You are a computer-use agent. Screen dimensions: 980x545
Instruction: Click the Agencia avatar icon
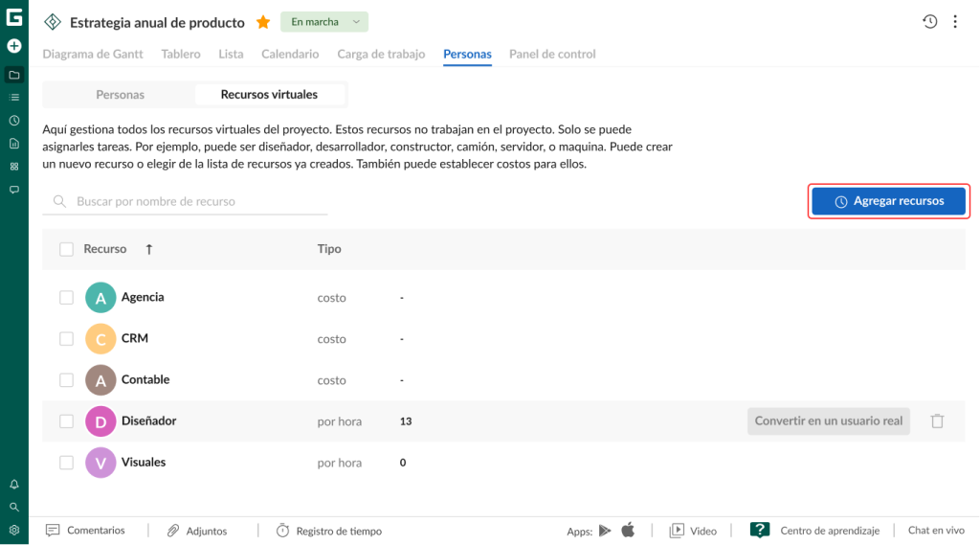pyautogui.click(x=100, y=297)
